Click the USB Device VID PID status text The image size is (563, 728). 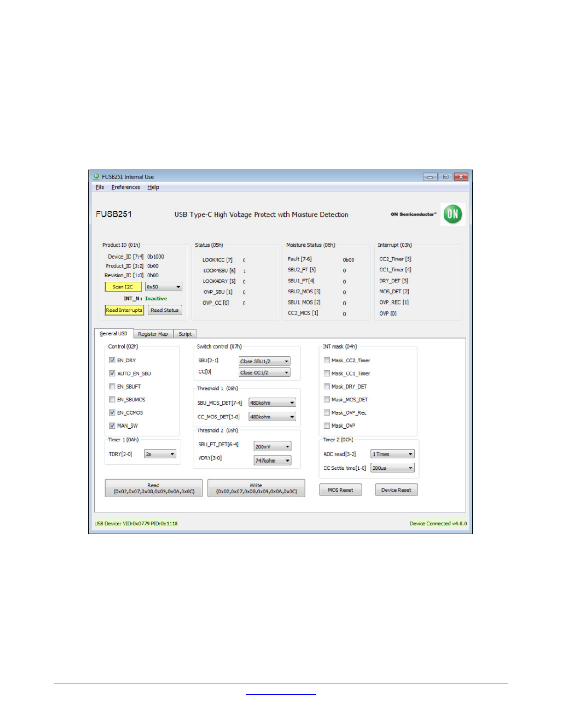136,524
